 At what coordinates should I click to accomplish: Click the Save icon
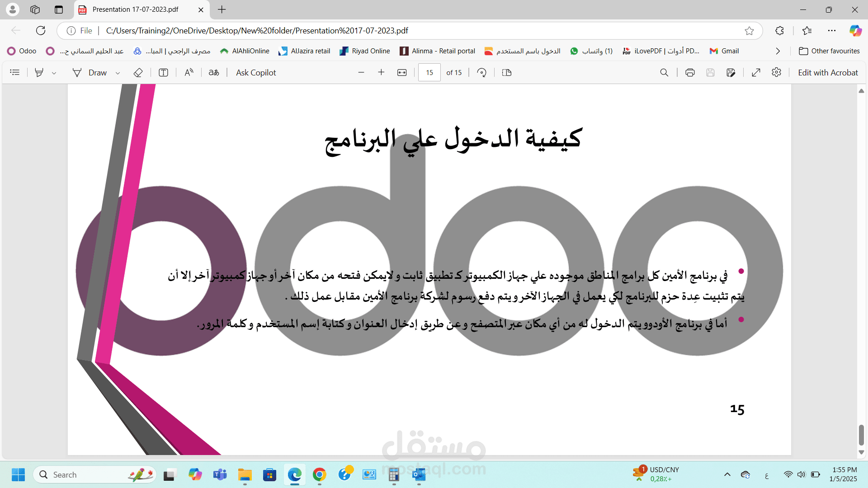point(710,72)
